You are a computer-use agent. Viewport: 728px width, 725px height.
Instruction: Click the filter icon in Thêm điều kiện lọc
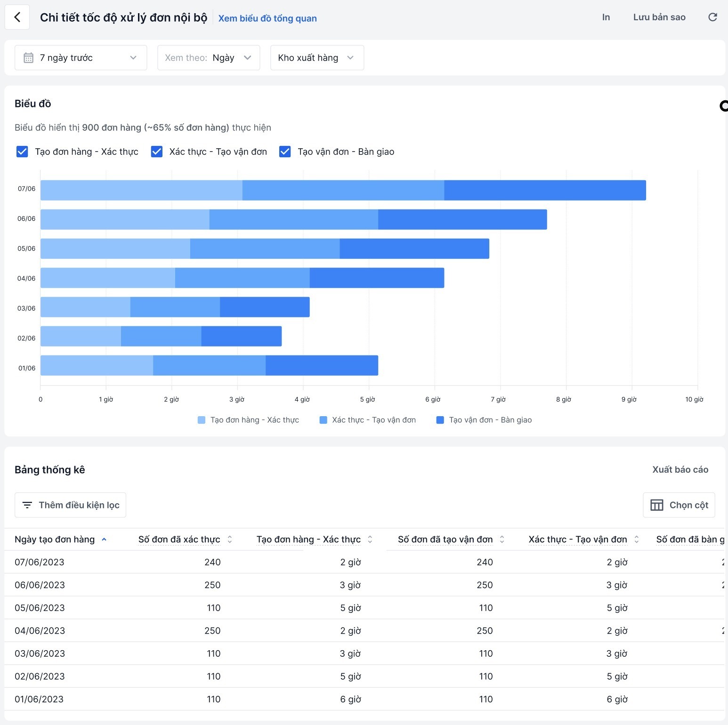[x=27, y=505]
